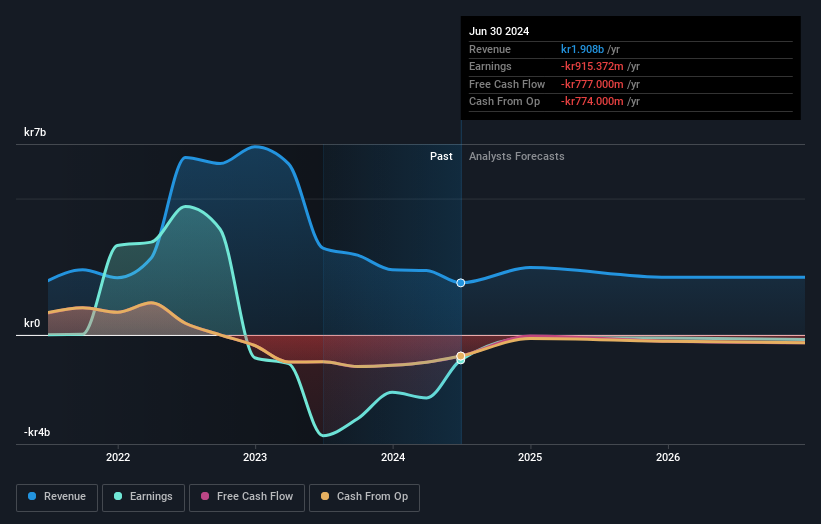Image resolution: width=821 pixels, height=524 pixels.
Task: Click the -kr777.000m free cash flow value
Action: point(592,84)
